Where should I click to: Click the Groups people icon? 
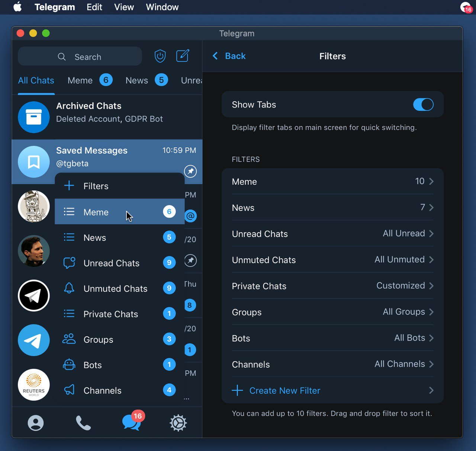(69, 339)
